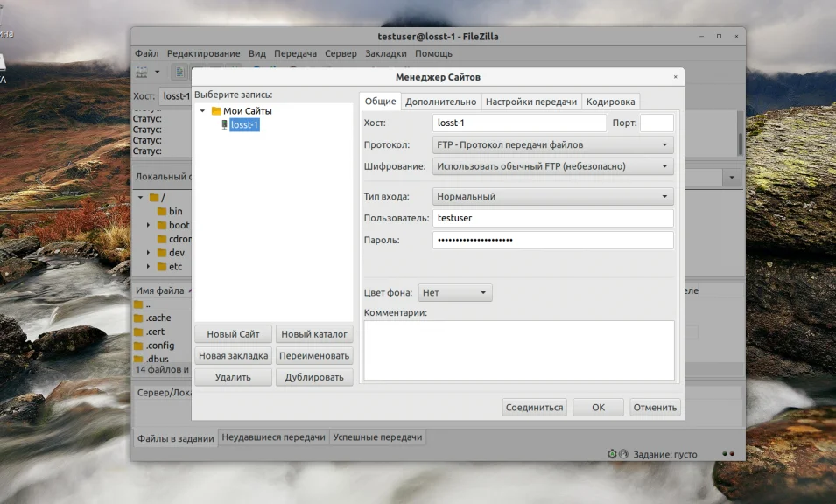This screenshot has width=836, height=504.
Task: Toggle the message log toolbar icon
Action: [x=179, y=72]
